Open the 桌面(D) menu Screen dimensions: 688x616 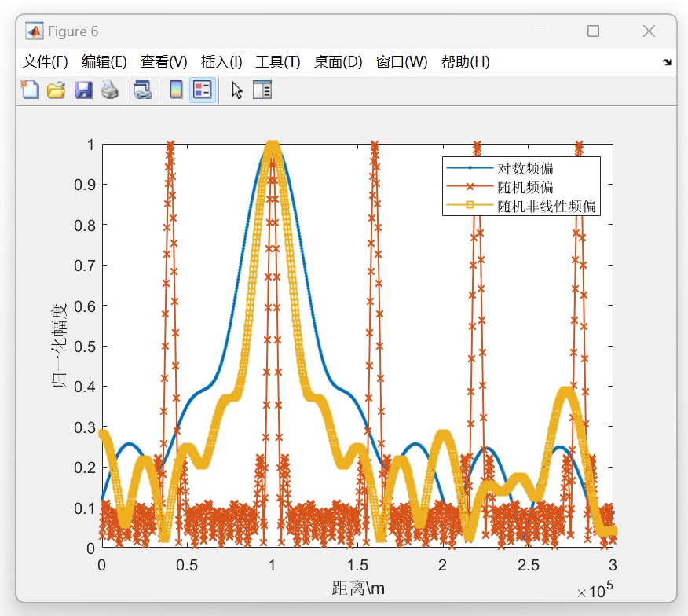click(338, 62)
